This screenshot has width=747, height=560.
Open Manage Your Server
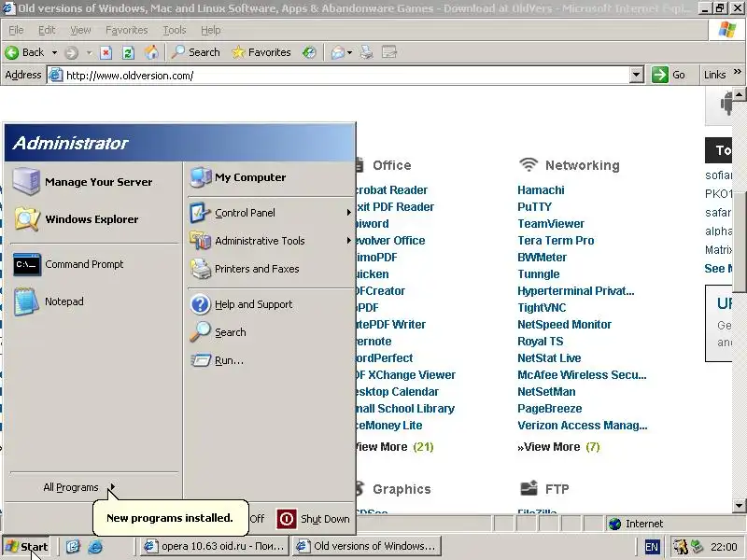tap(92, 182)
